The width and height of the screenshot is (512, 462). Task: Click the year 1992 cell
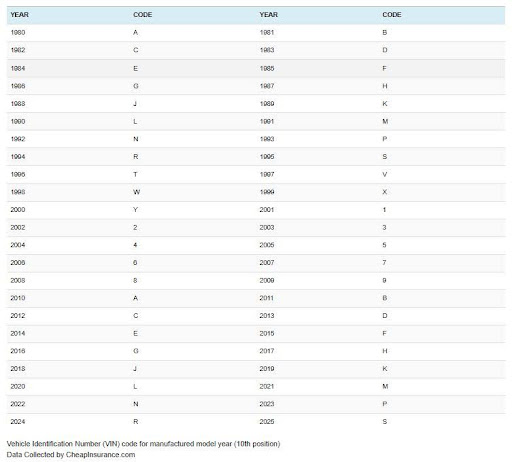coord(18,139)
